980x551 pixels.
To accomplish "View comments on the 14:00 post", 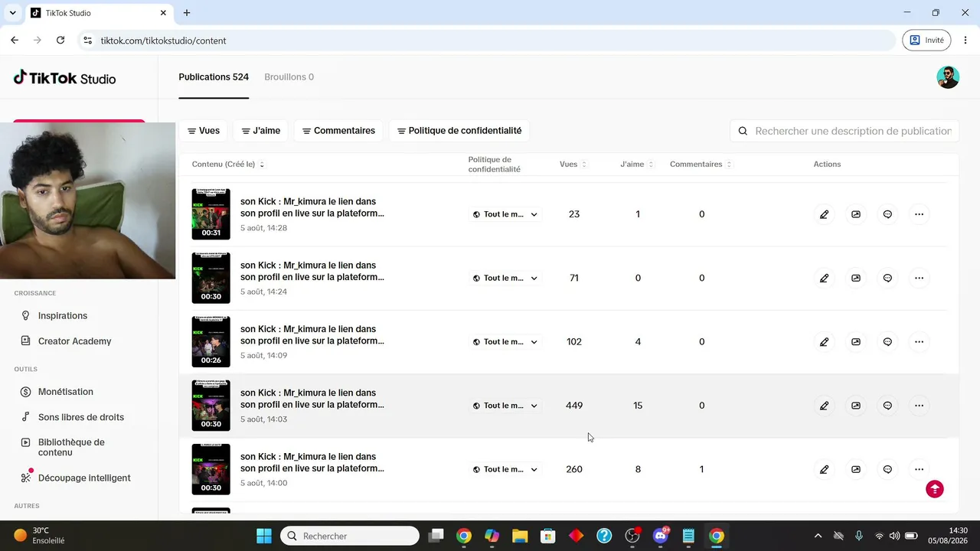I will 887,469.
